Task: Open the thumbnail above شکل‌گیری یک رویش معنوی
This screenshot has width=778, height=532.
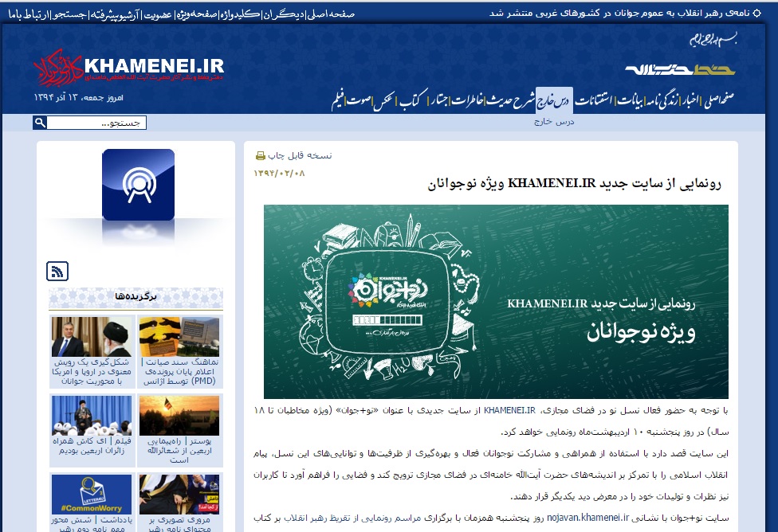Action: click(92, 337)
